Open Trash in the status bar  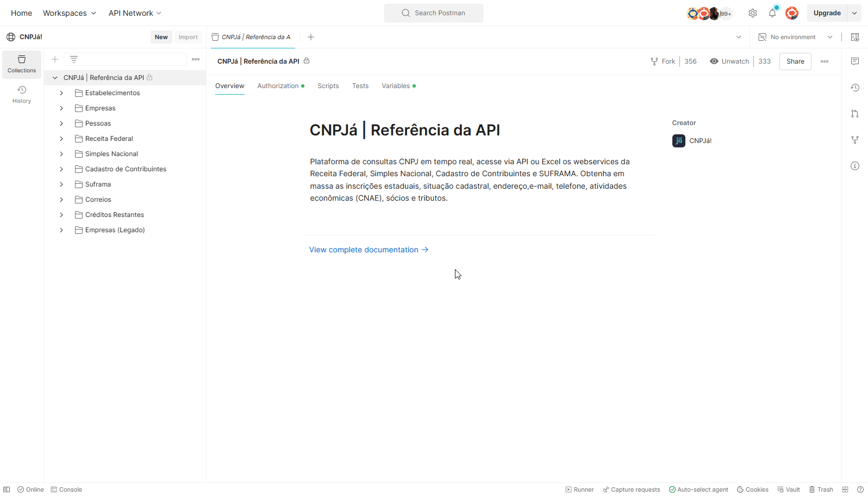point(821,489)
